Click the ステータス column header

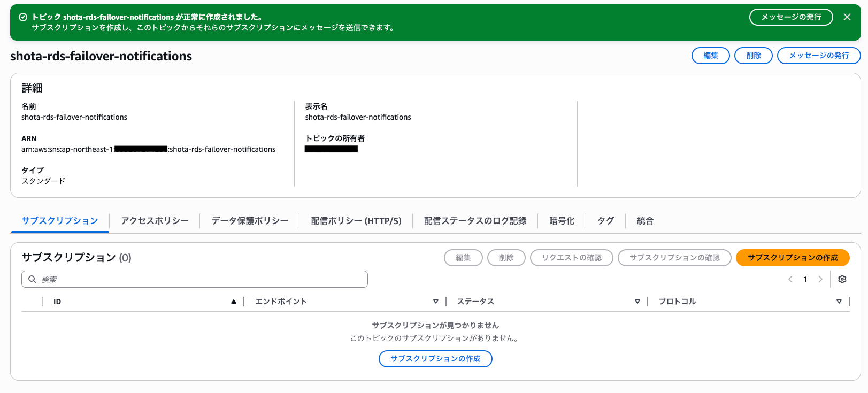point(475,302)
